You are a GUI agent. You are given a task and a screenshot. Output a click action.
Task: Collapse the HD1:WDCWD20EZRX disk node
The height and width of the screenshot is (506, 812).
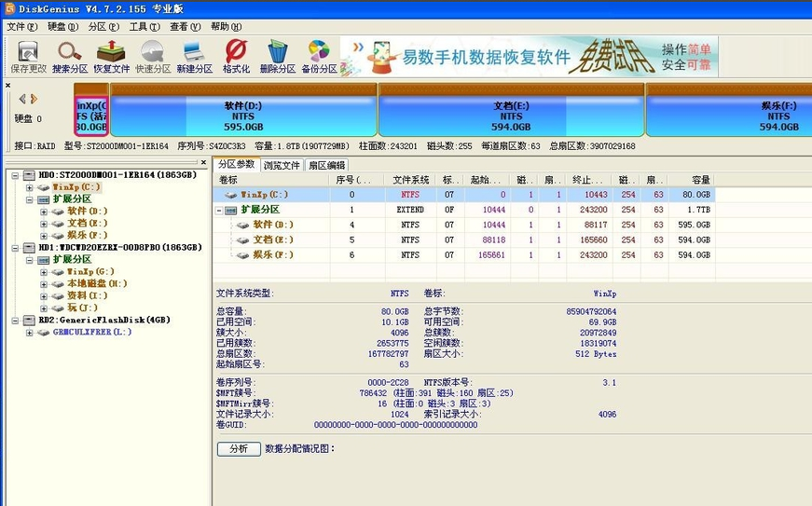tap(15, 248)
